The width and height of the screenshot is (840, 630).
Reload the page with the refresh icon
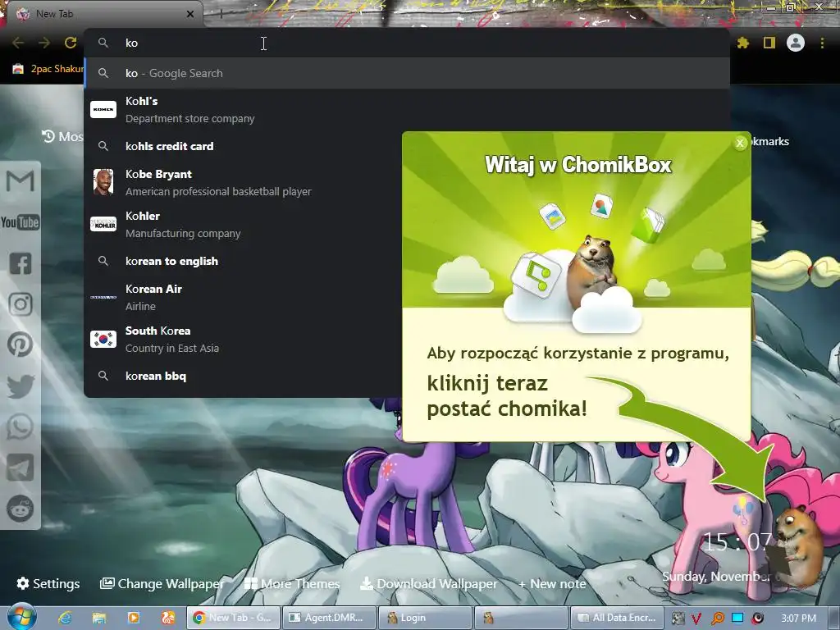click(71, 43)
